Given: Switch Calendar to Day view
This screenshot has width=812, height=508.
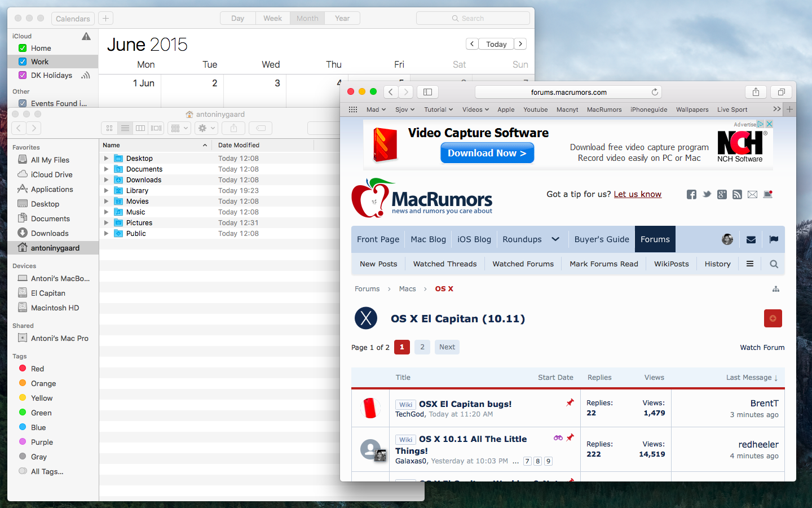Looking at the screenshot, I should click(238, 18).
